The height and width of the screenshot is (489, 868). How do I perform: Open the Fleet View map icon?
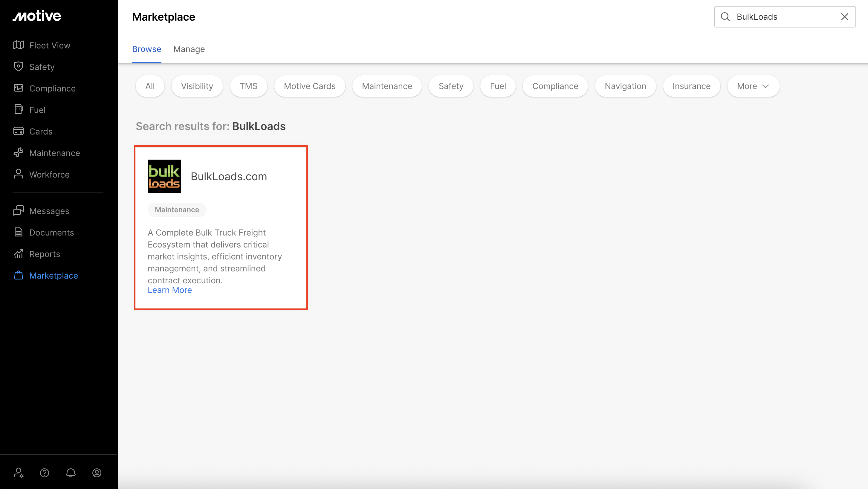18,45
